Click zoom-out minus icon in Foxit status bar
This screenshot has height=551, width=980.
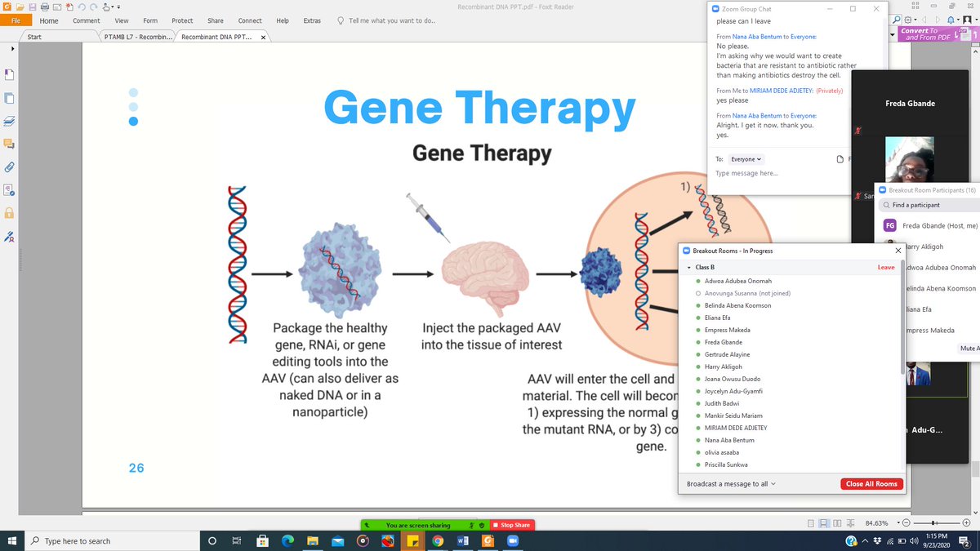[906, 522]
